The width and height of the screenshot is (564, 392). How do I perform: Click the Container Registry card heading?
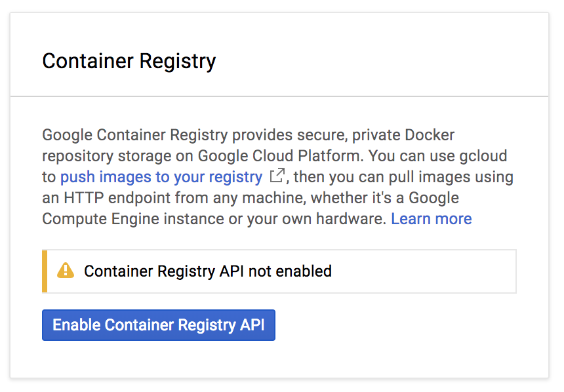click(x=129, y=62)
